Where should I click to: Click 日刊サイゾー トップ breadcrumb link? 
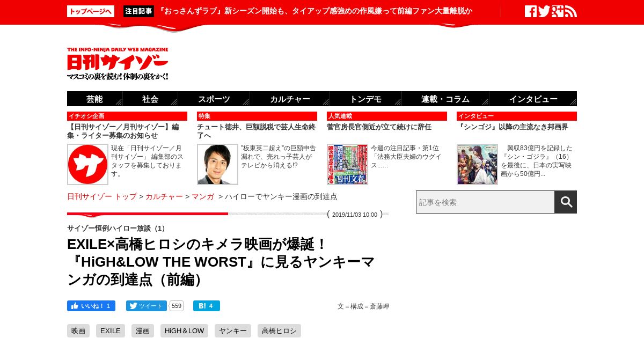coord(102,196)
